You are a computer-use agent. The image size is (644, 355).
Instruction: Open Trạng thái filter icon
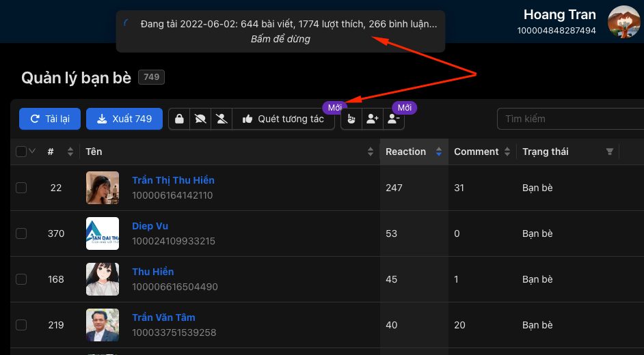coord(610,152)
